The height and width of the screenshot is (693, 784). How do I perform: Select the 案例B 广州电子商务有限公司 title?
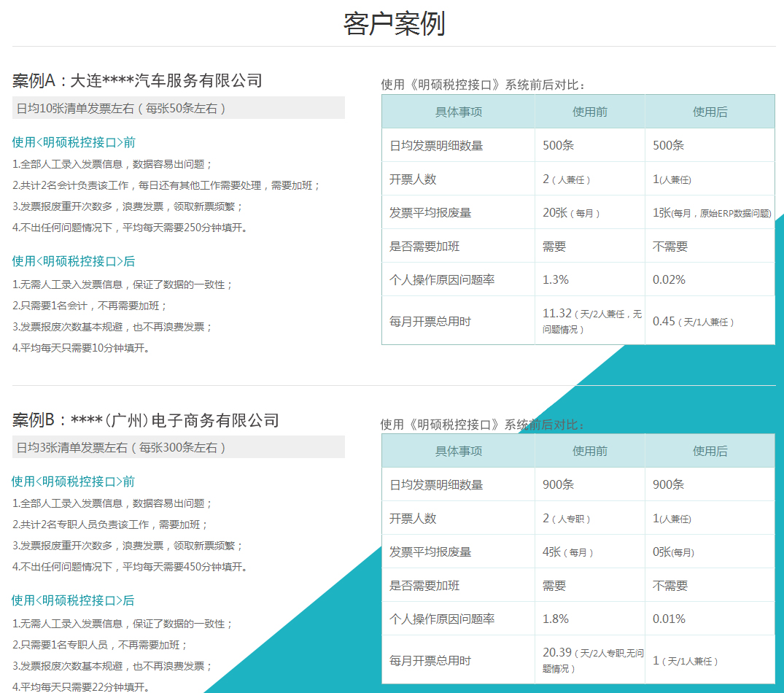tap(146, 420)
